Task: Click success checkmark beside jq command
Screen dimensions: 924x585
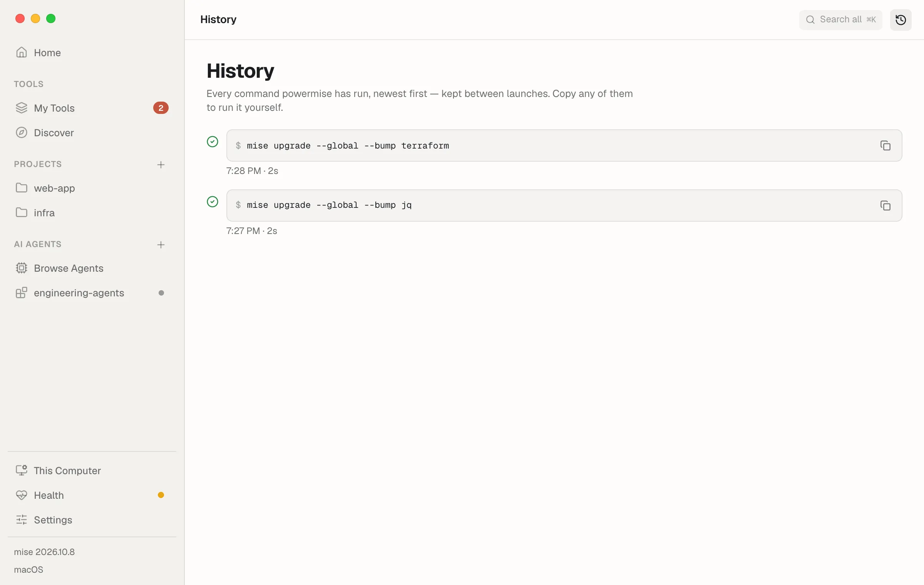Action: (213, 202)
